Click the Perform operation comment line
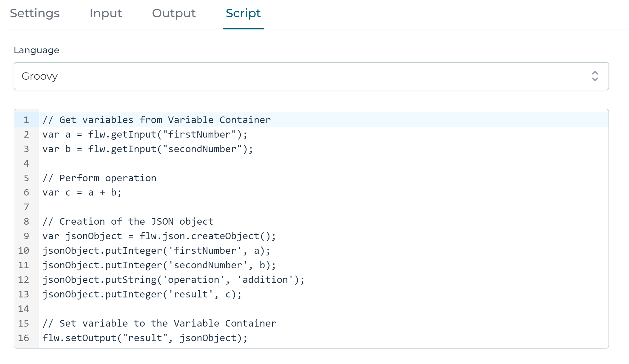 point(100,178)
